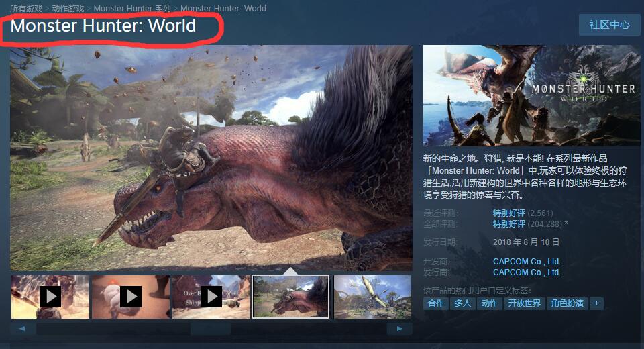Click the plus button to add tags
644x349 pixels.
[x=597, y=303]
